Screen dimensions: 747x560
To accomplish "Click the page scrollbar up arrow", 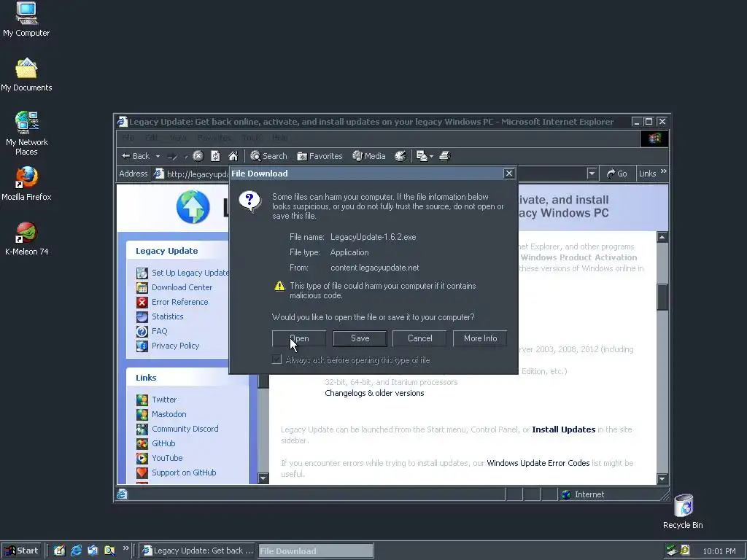I will coord(662,237).
